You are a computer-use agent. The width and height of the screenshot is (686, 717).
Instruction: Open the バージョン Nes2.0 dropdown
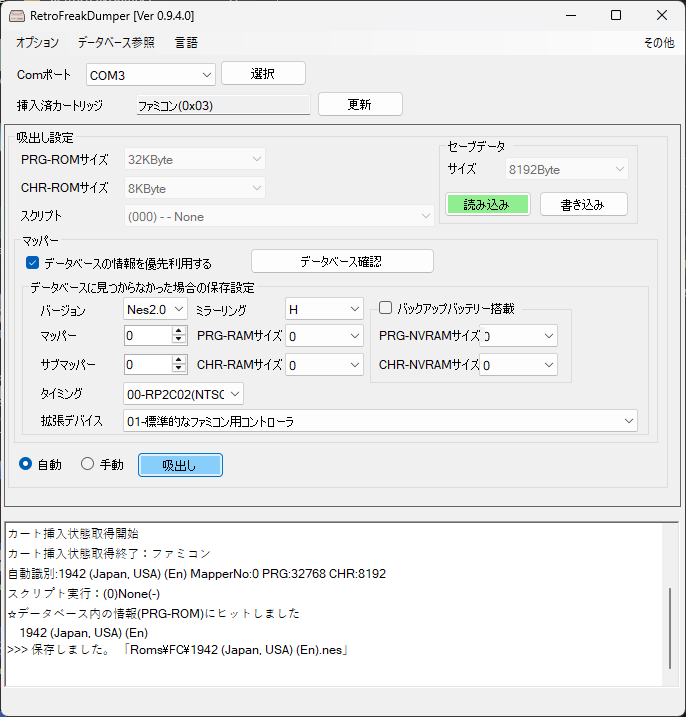[x=155, y=310]
